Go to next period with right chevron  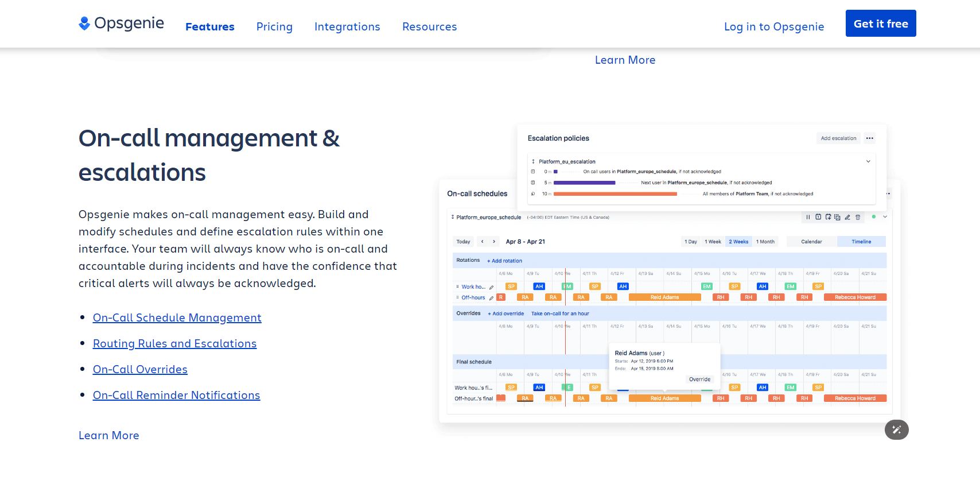point(494,242)
